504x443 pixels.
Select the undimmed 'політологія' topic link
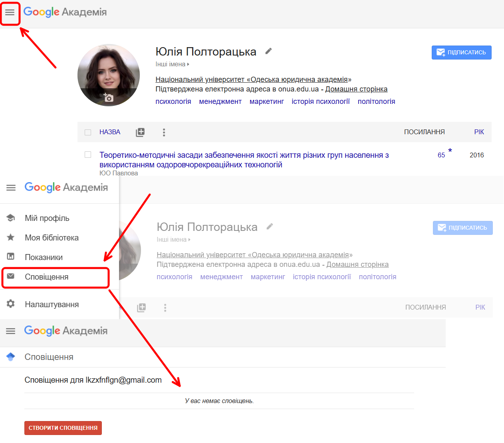click(377, 101)
